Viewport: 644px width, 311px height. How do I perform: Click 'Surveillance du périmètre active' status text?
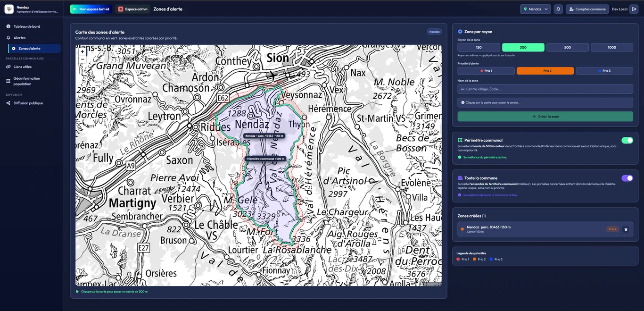pos(485,157)
